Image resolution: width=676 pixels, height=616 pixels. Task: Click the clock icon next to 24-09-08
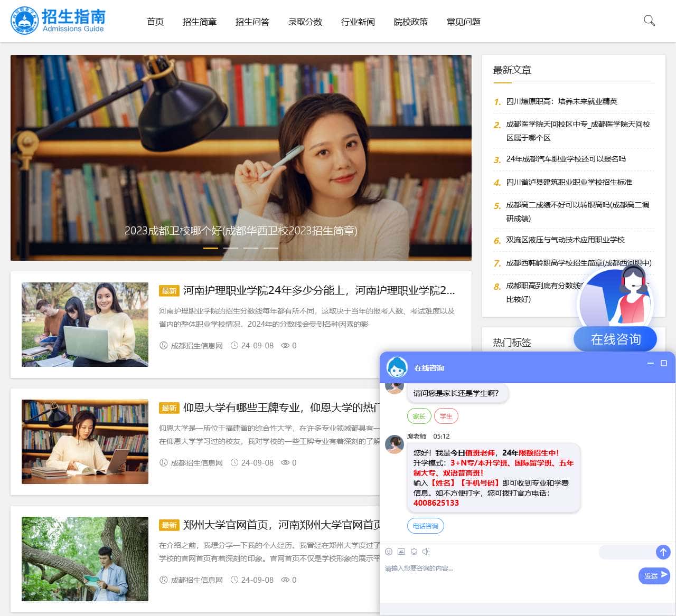tap(236, 346)
